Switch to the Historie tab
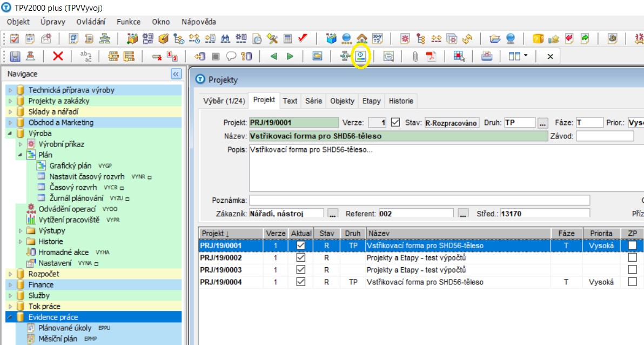644x345 pixels. pyautogui.click(x=401, y=101)
